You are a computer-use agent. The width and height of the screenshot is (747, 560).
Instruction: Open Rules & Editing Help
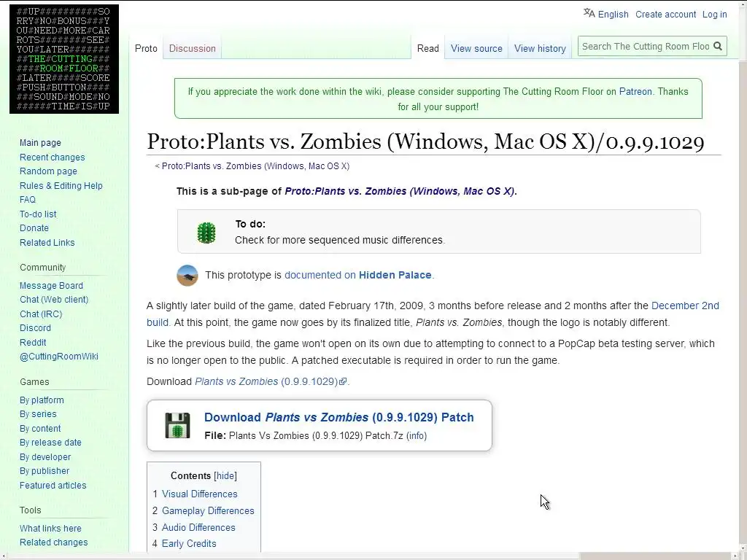[61, 186]
